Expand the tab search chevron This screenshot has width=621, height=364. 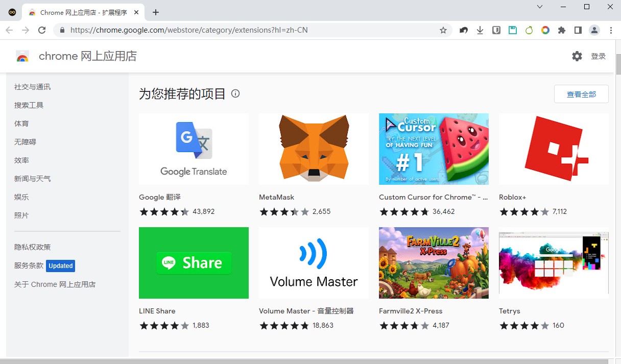coord(540,7)
